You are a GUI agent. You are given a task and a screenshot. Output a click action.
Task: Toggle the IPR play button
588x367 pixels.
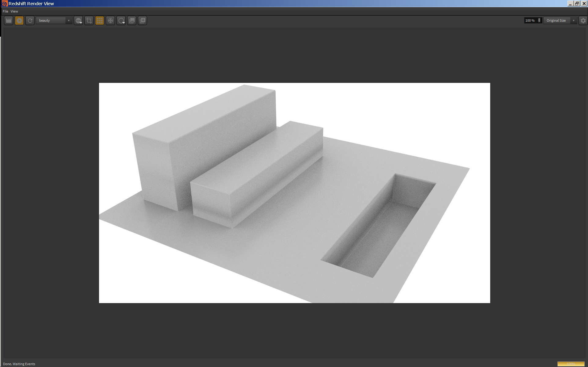click(x=19, y=20)
